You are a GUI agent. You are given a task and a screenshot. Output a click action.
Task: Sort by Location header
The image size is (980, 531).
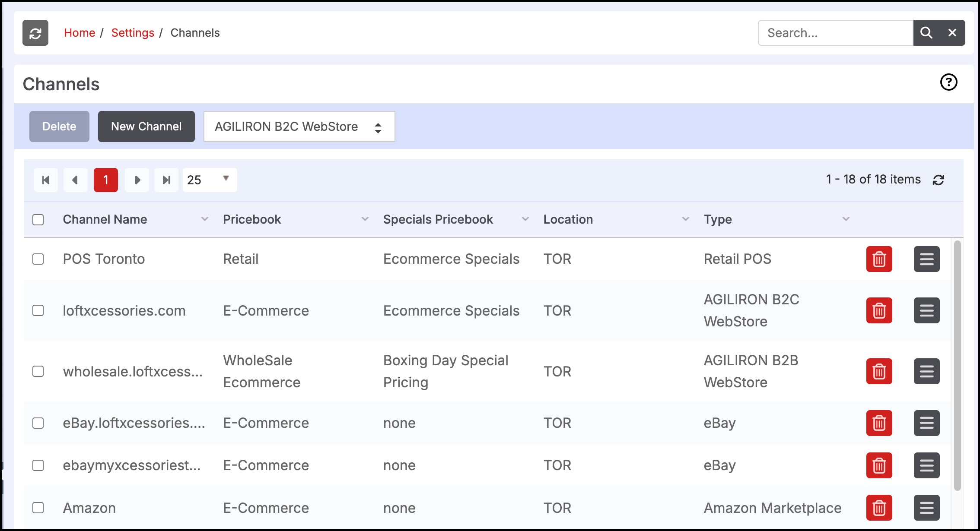[568, 219]
